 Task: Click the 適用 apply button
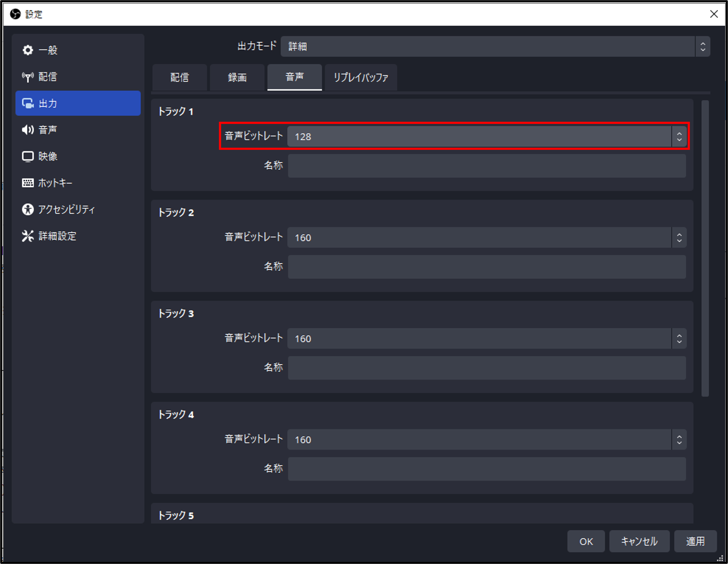coord(695,541)
